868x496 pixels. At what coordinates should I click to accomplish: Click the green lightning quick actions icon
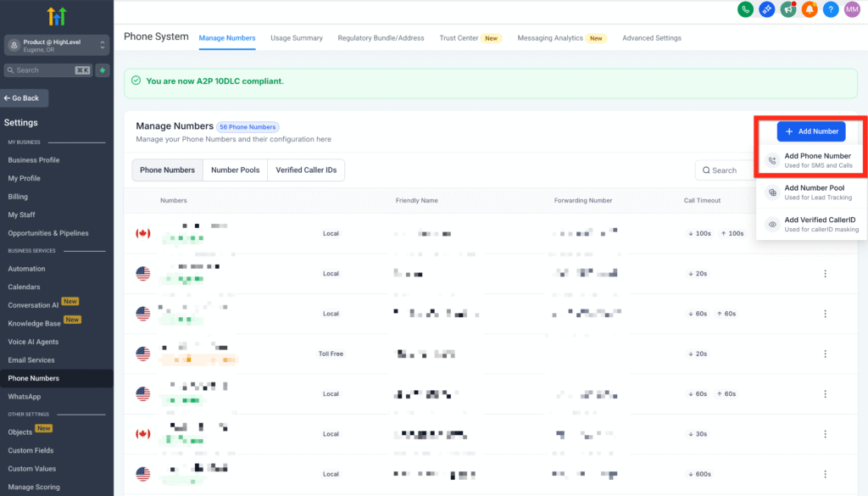click(x=103, y=70)
